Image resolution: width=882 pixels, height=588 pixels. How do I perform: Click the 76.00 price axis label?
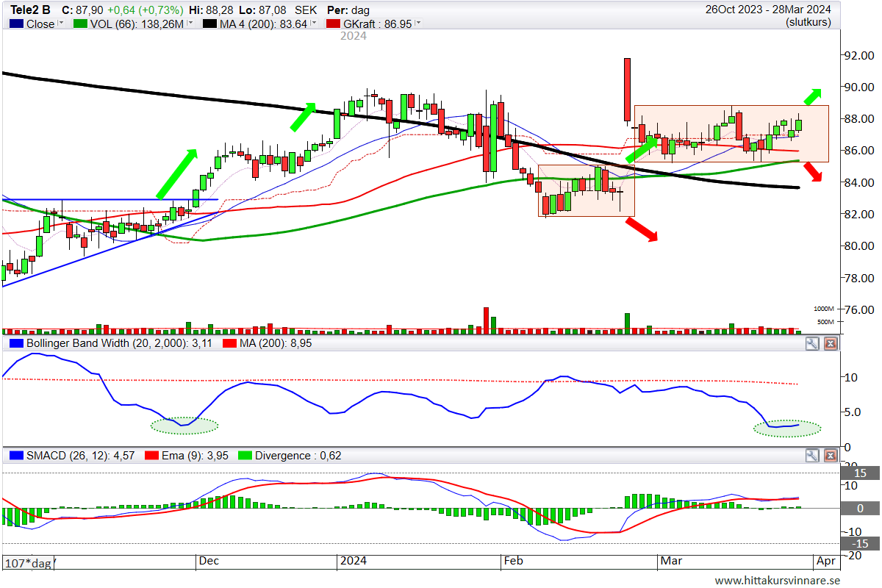(858, 309)
